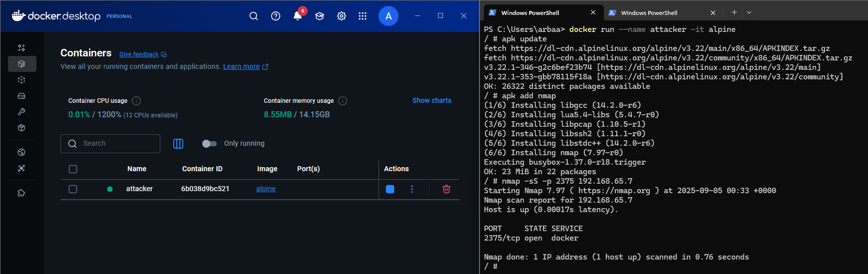Click the Docker Desktop whale logo
The image size is (868, 274).
(18, 16)
